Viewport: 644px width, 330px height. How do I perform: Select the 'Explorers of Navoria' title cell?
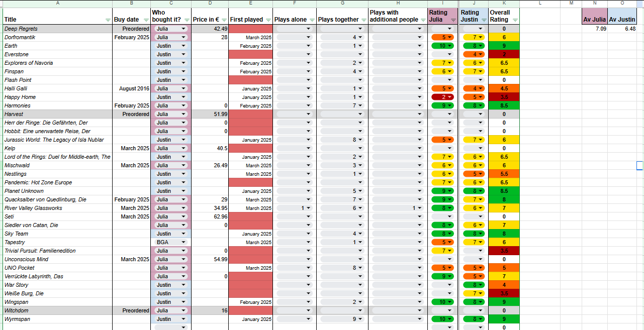coord(57,63)
